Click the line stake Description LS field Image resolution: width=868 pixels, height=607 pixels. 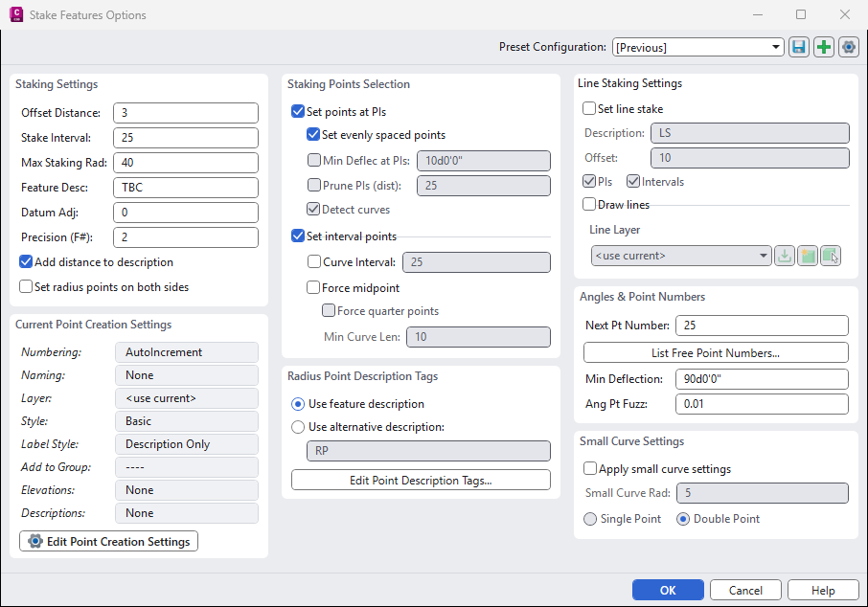[x=750, y=133]
